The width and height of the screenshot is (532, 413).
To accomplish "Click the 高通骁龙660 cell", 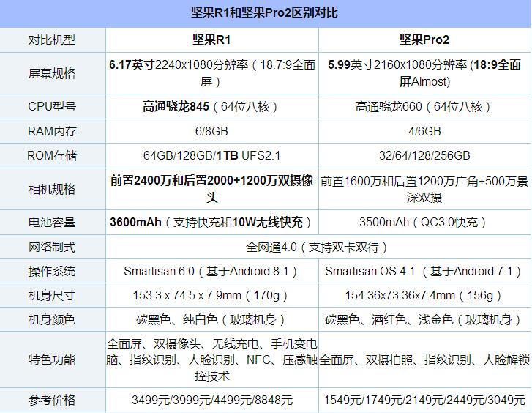I will click(424, 107).
